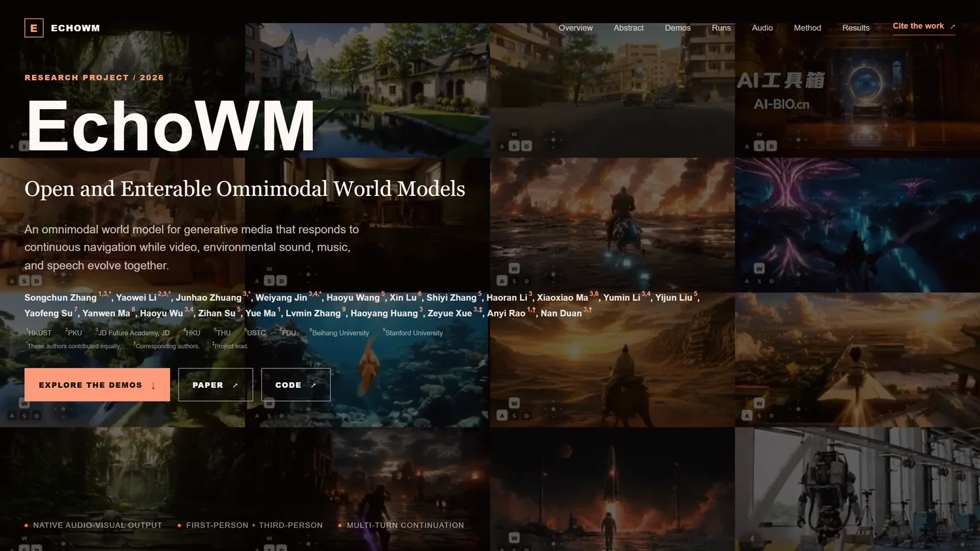Click the down arrow on Explore the Demos
The width and height of the screenshot is (980, 551).
pyautogui.click(x=153, y=385)
